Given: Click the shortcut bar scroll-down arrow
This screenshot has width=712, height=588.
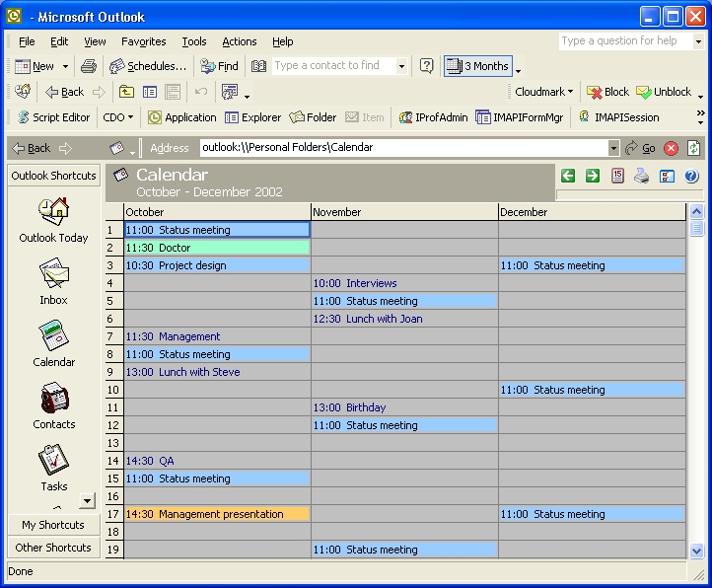Looking at the screenshot, I should click(86, 501).
